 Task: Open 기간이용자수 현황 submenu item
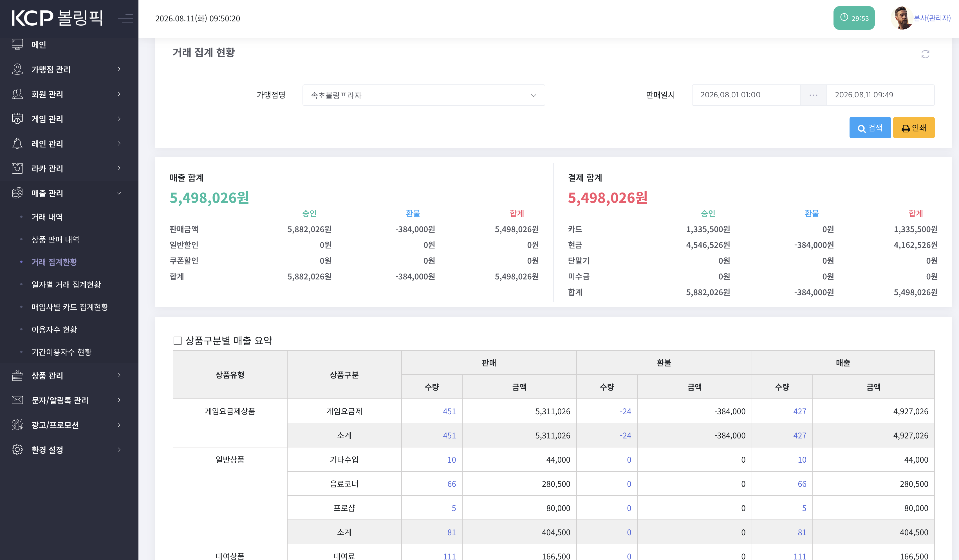61,352
